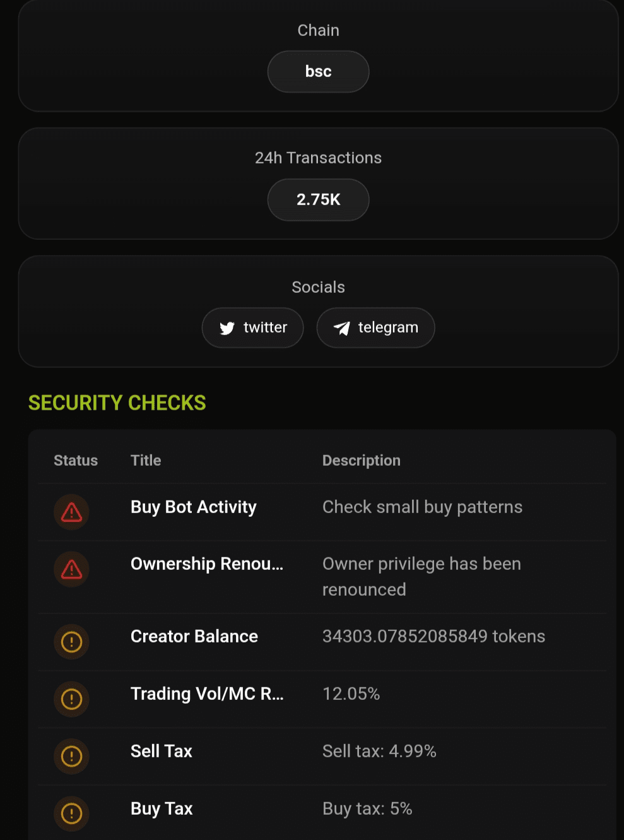Click the 2.75K transactions badge
Screen dimensions: 624x840
318,199
